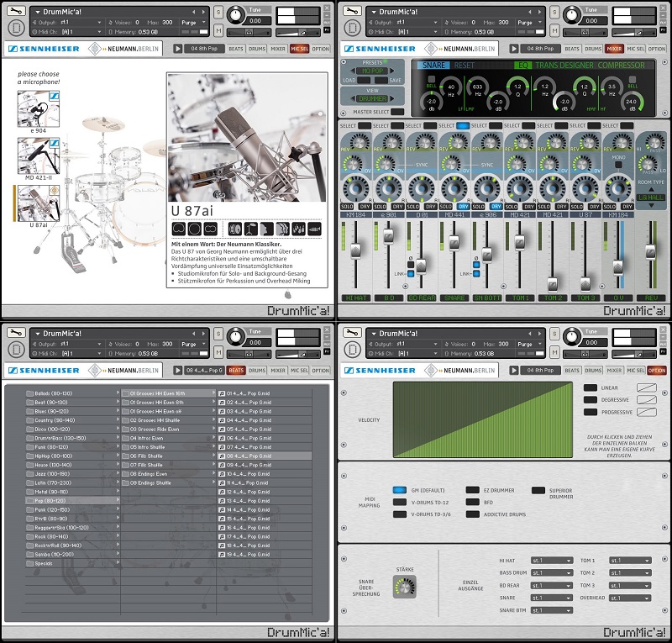672x643 pixels.
Task: Open the HI HAT output dropdown
Action: click(552, 561)
